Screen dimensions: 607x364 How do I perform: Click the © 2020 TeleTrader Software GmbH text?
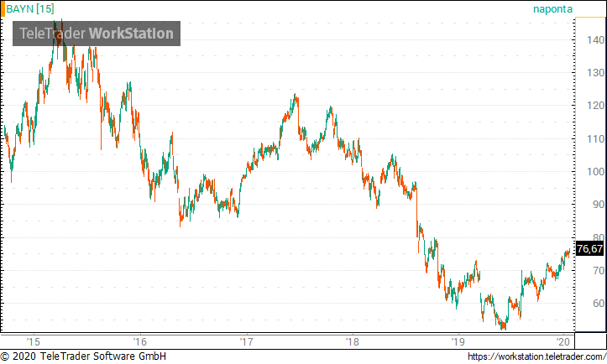click(83, 356)
